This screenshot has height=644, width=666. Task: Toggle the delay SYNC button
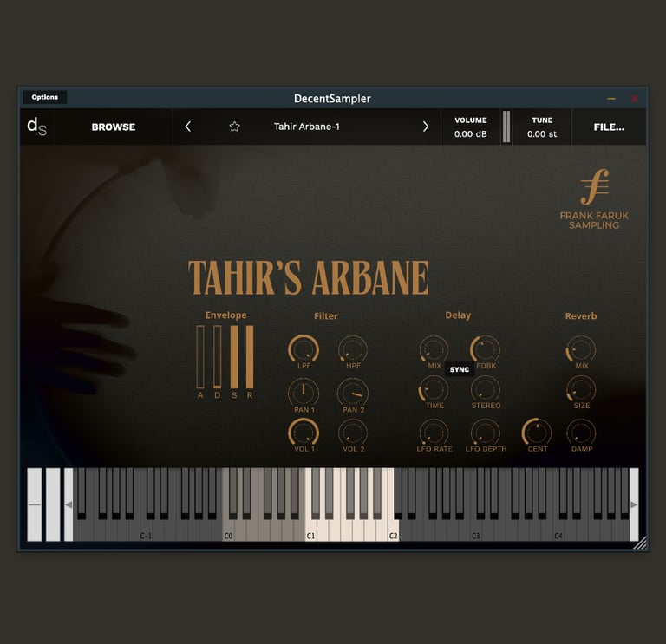pos(459,369)
